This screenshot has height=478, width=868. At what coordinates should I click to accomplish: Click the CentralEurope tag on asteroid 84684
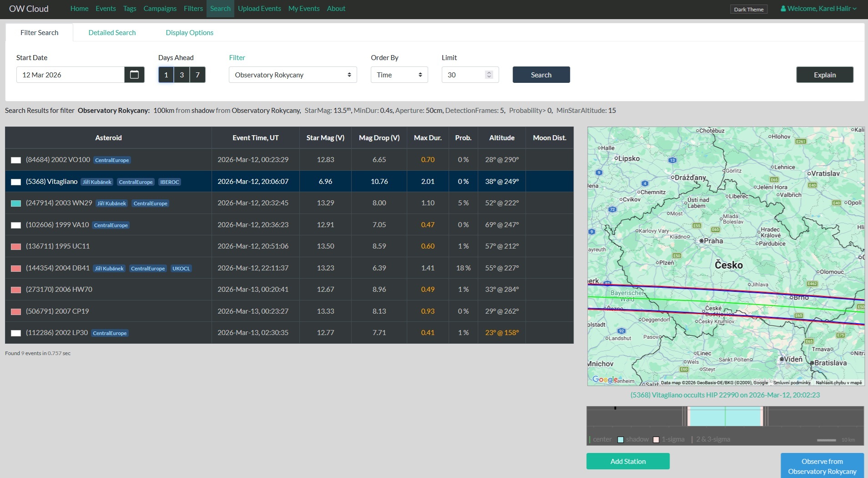click(112, 160)
